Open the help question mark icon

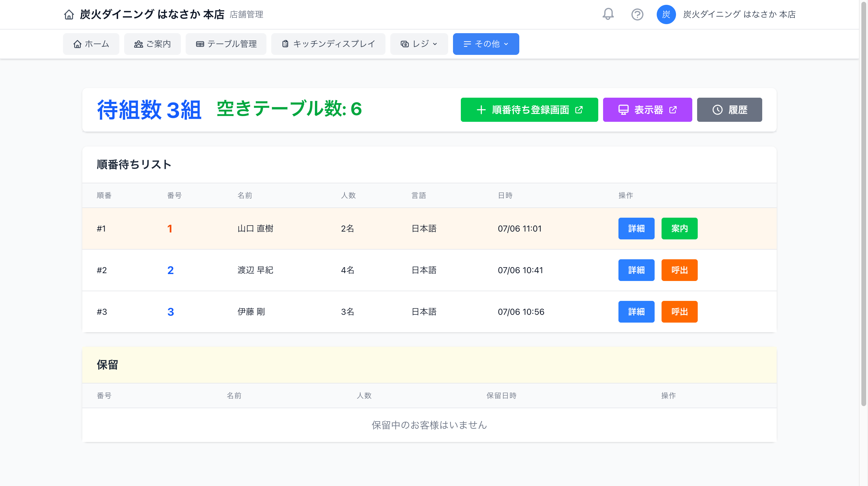[x=637, y=14]
